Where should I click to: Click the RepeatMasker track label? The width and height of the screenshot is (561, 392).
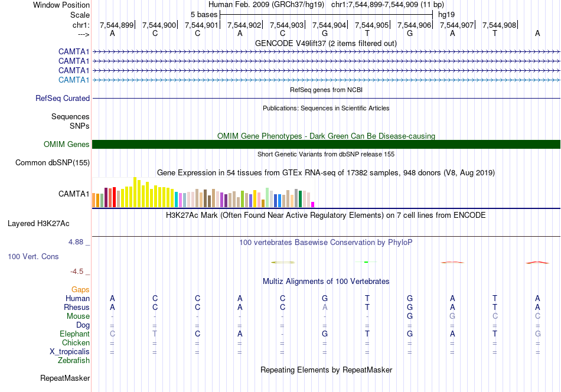[x=65, y=378]
